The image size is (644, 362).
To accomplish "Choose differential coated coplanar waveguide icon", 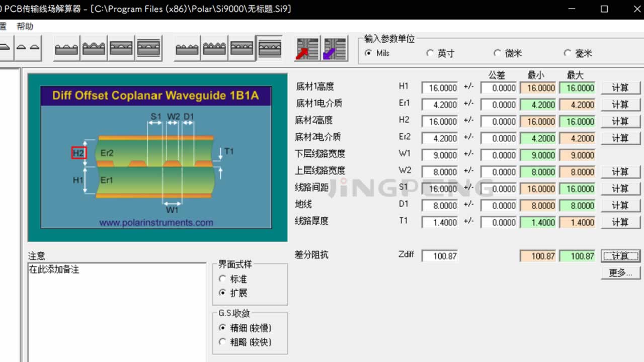I will (x=214, y=49).
